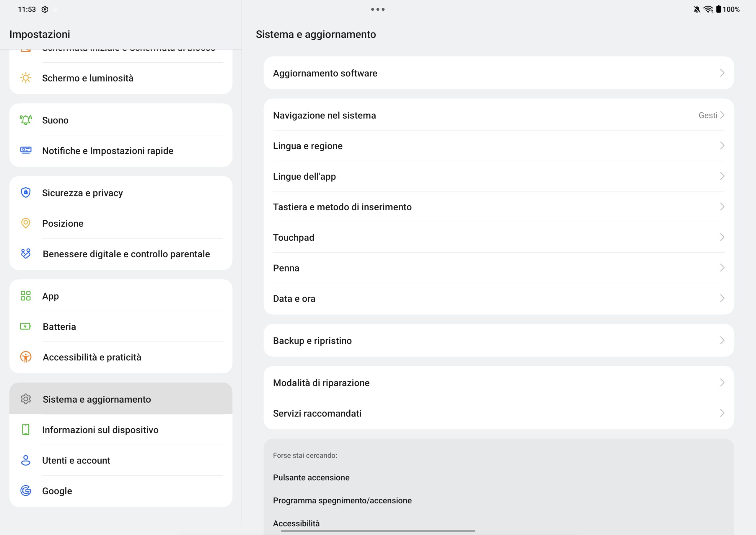The image size is (756, 535).
Task: Tap the settings gear in status bar
Action: [45, 9]
